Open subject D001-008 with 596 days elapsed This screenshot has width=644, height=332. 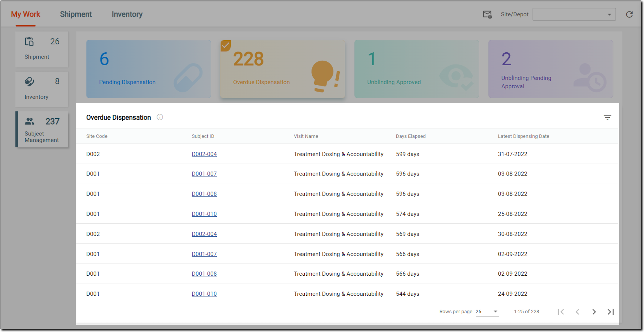tap(204, 194)
